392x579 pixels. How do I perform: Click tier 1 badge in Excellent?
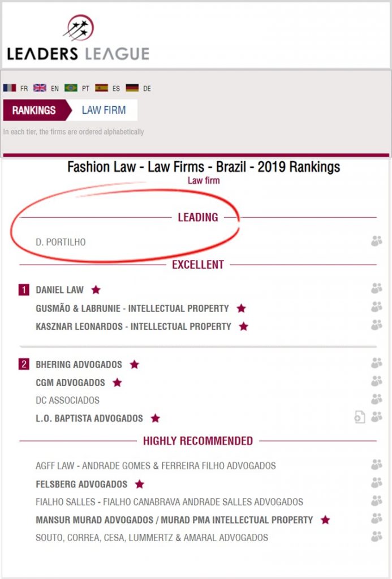[24, 290]
